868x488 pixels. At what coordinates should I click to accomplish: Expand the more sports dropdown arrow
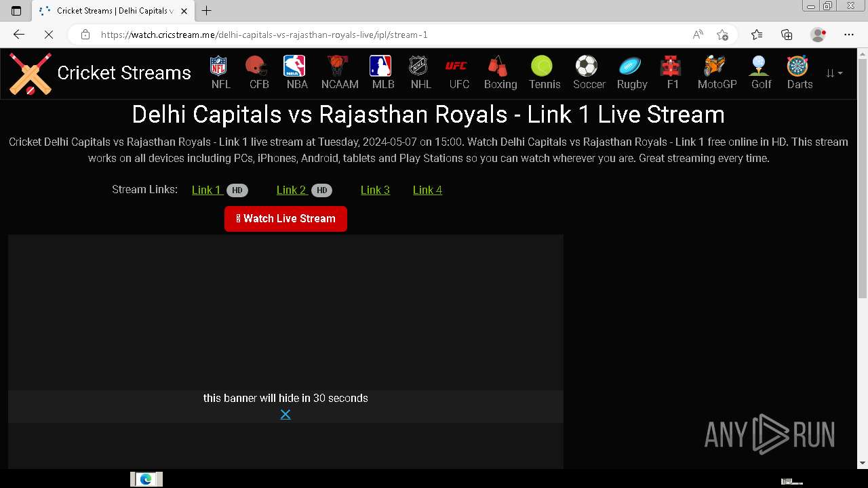click(x=834, y=73)
